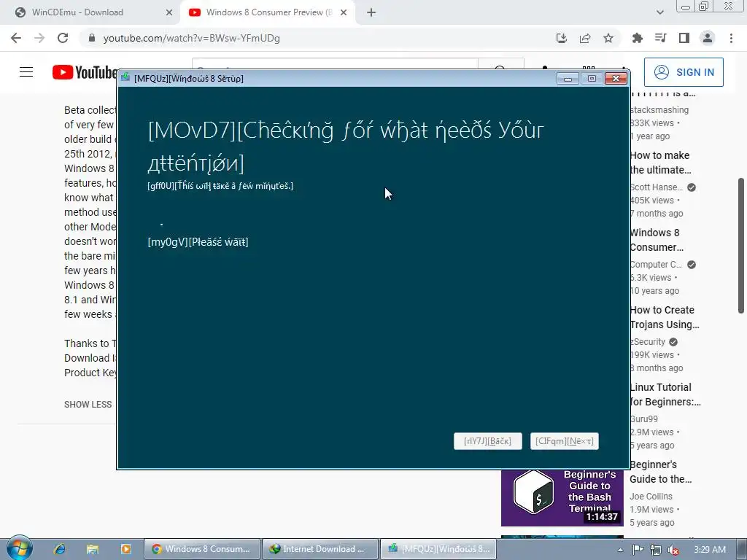Click the 3:29 AM taskbar clock

coord(709,550)
